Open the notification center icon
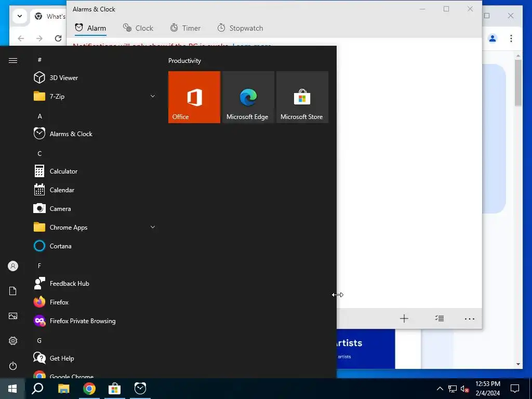 pyautogui.click(x=515, y=389)
